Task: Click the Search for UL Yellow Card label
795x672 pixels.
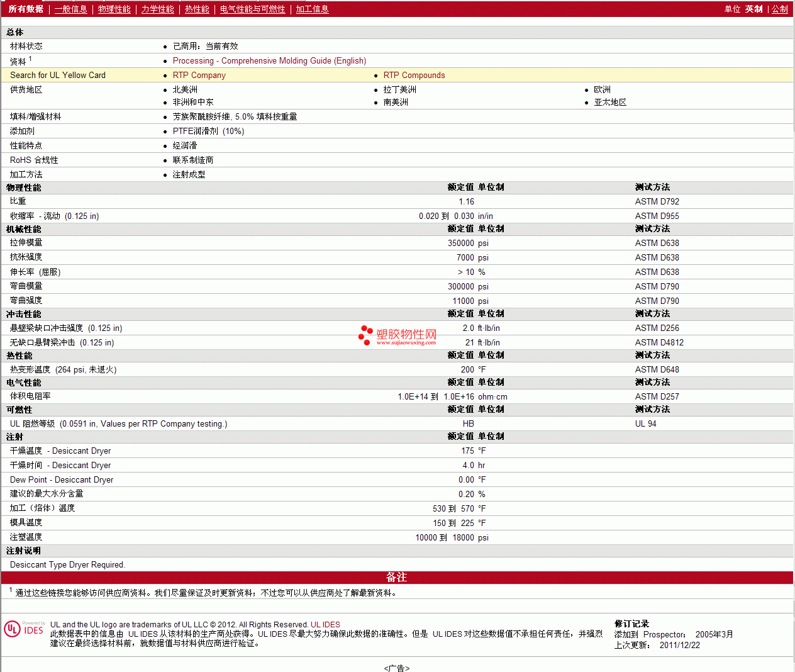Action: pos(58,75)
